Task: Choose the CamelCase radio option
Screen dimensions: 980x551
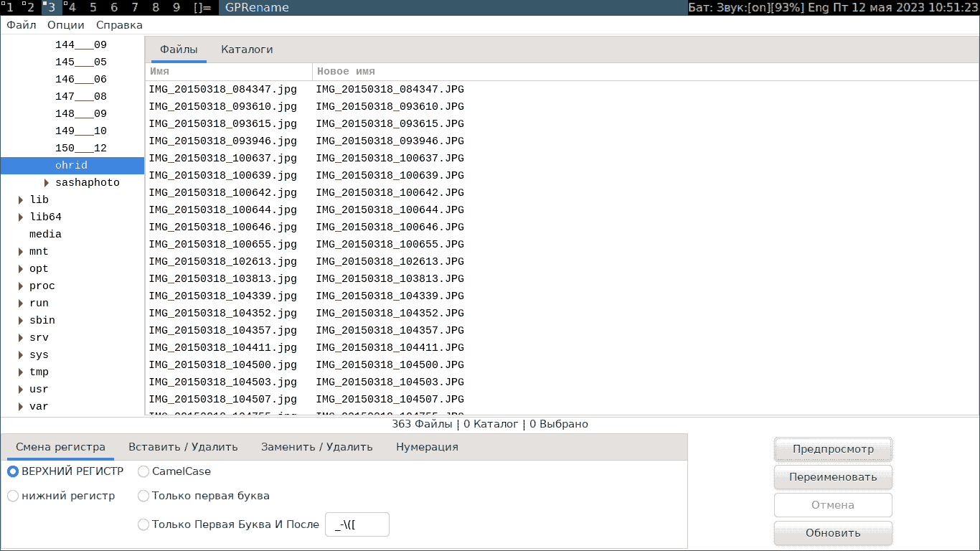Action: coord(143,471)
